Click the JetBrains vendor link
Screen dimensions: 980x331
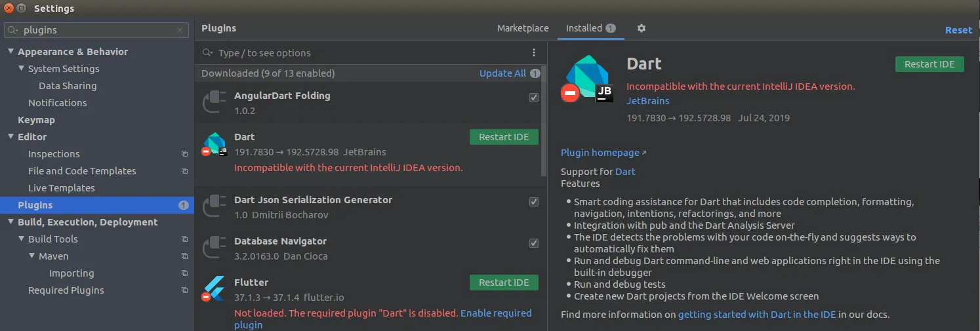648,101
